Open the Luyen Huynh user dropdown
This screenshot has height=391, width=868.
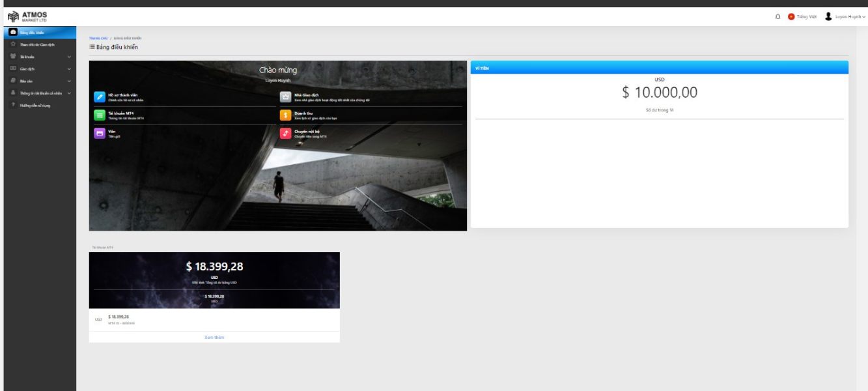[845, 16]
